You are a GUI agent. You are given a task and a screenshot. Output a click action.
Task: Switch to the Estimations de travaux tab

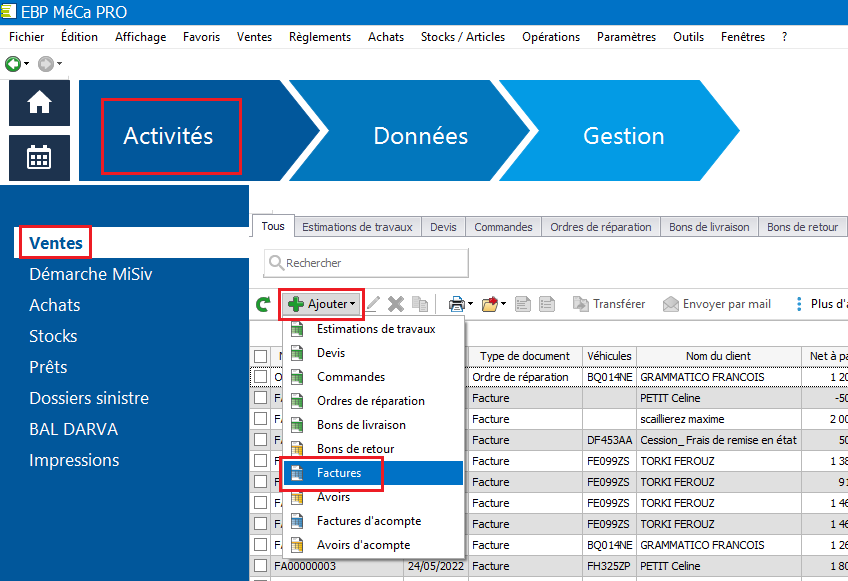pos(357,227)
